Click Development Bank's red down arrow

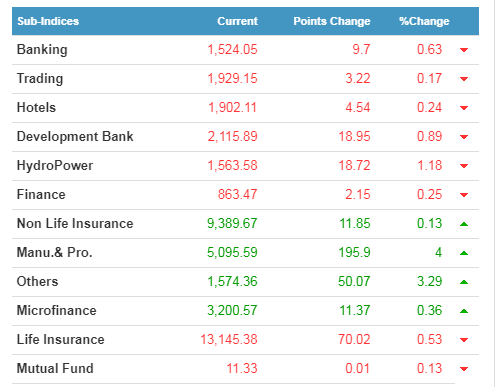(464, 137)
